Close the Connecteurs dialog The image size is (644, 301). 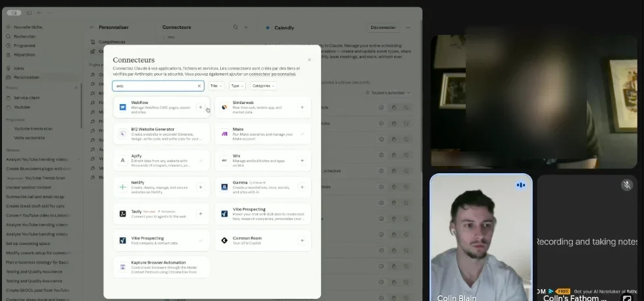point(309,60)
